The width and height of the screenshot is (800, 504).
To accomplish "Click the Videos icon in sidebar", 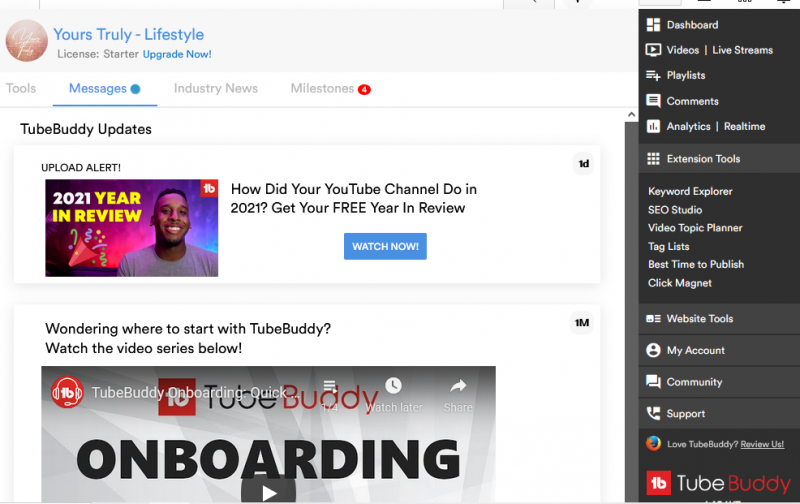I will 653,50.
